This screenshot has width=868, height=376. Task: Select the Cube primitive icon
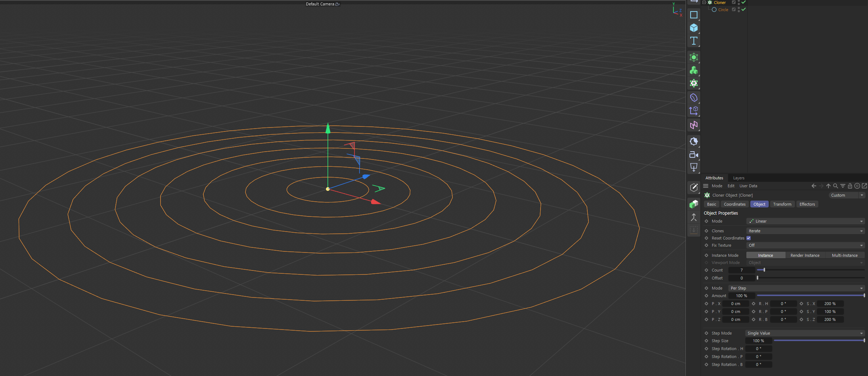693,28
